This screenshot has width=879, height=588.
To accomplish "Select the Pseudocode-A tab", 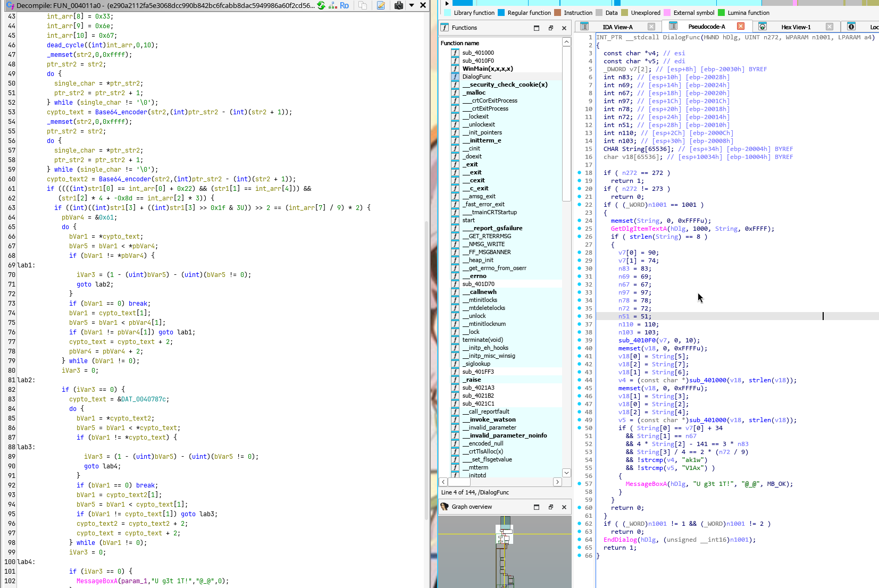I will click(x=707, y=27).
